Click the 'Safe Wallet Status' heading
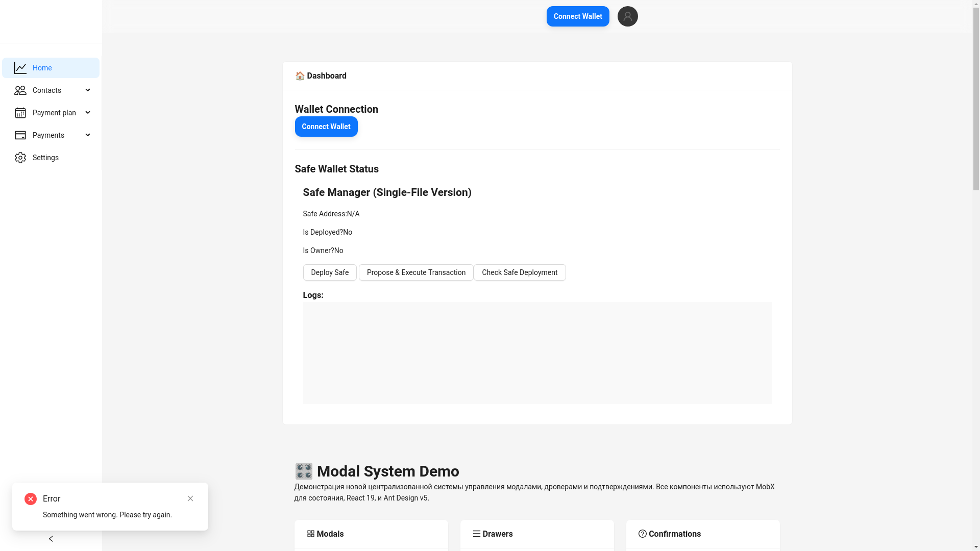 336,169
